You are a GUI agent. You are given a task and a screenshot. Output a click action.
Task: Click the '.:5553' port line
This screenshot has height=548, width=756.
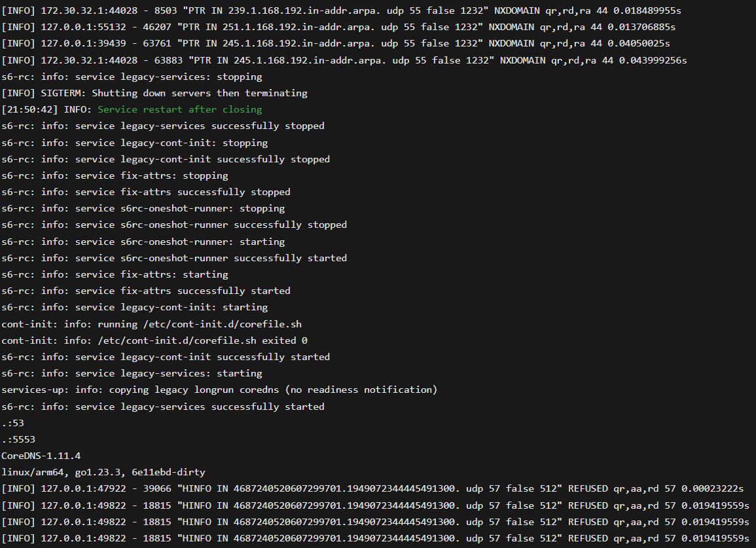coord(18,439)
